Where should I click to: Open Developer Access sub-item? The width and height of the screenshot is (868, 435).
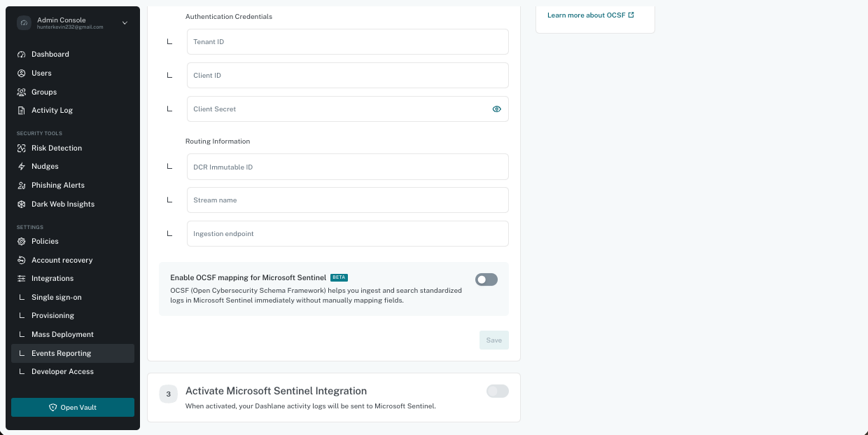(x=73, y=371)
